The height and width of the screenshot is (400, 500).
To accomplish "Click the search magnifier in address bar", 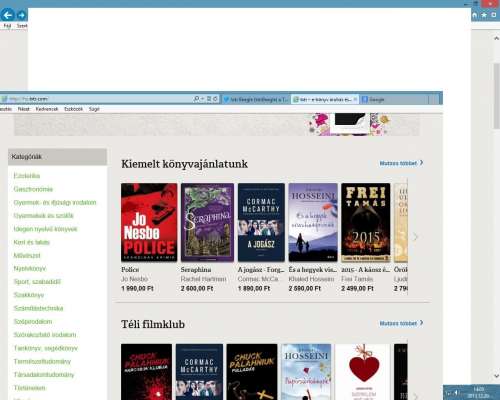I will coord(196,99).
